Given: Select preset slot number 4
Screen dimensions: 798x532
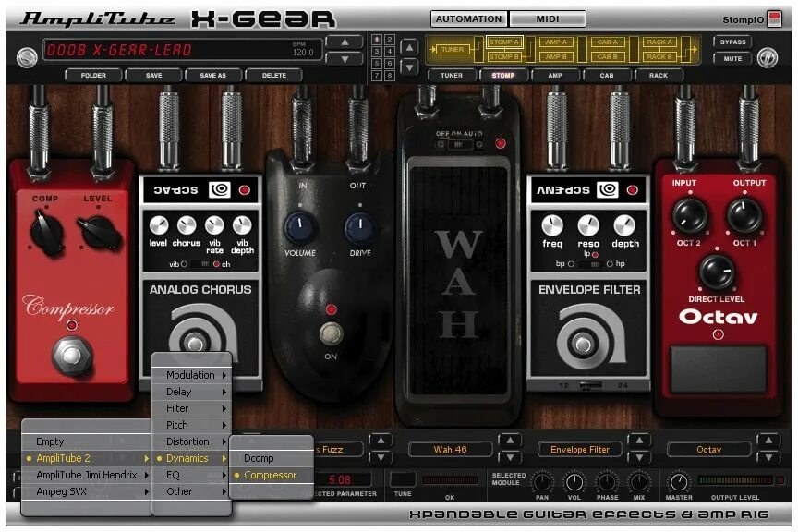Looking at the screenshot, I should pyautogui.click(x=390, y=52).
